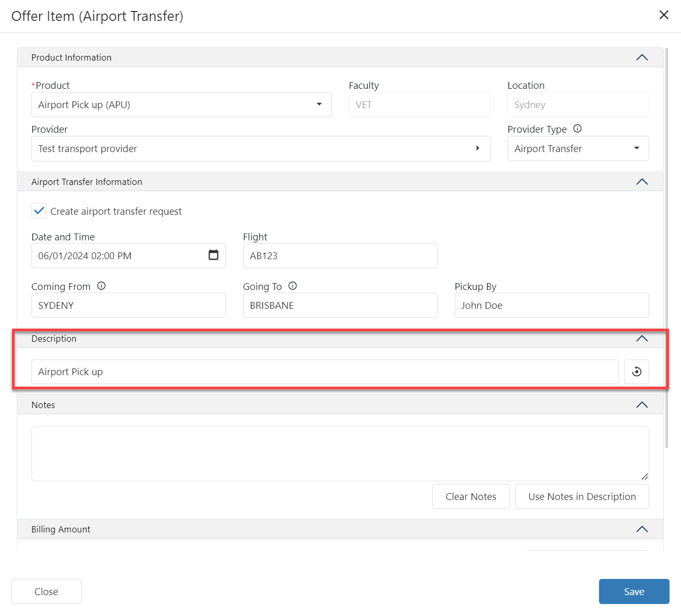
Task: Close the Offer Item dialog with X
Action: [664, 15]
